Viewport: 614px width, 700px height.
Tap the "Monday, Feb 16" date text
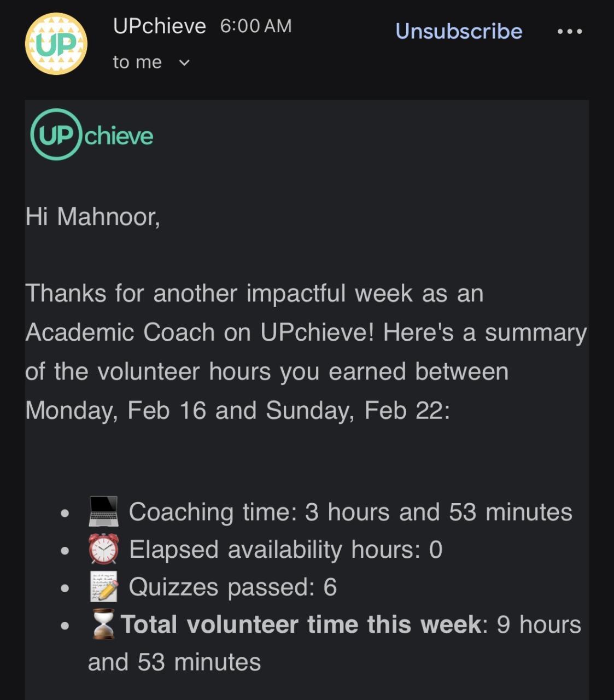coord(115,410)
